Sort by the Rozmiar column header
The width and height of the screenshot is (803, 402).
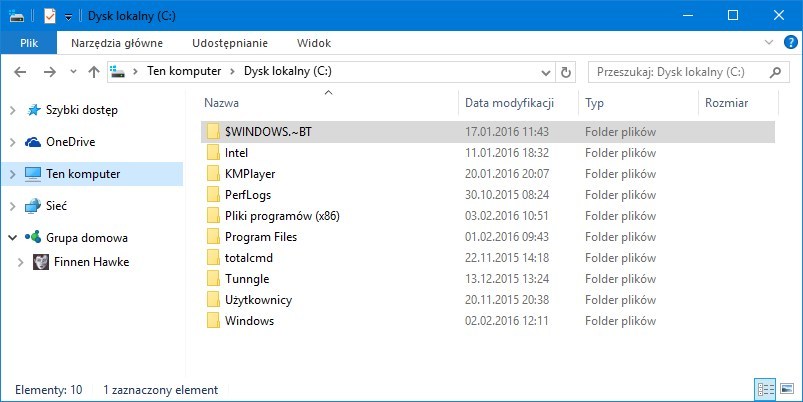coord(727,103)
